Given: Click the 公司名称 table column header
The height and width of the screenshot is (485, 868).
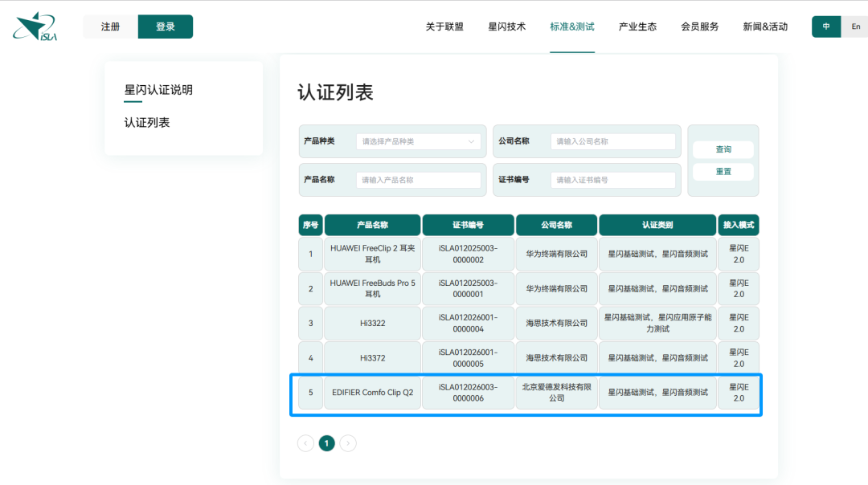Looking at the screenshot, I should [x=557, y=225].
